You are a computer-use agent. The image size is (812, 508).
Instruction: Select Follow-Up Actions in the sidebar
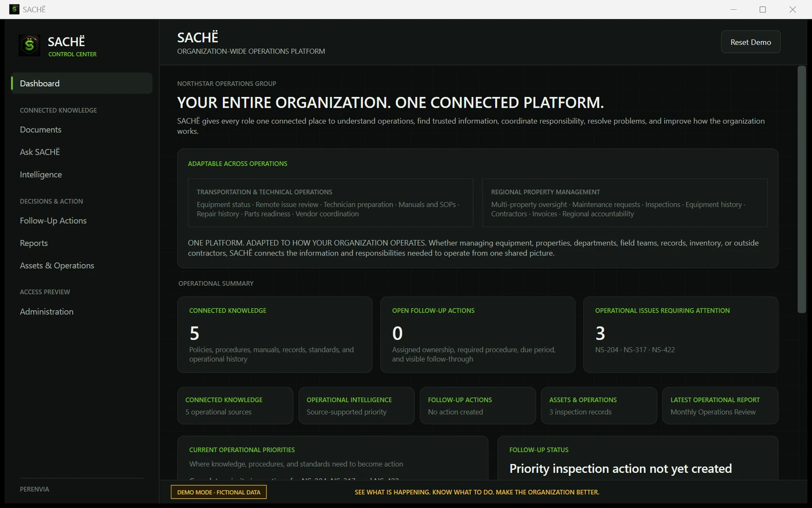pos(53,220)
